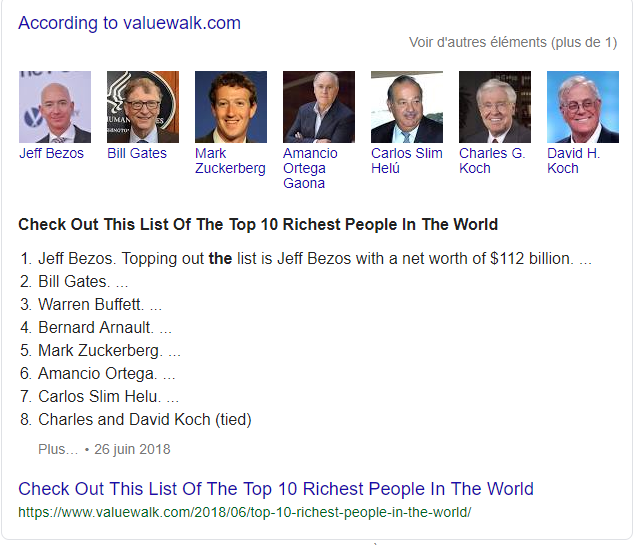Click Amancio Ortega Gaona's photo

point(319,107)
